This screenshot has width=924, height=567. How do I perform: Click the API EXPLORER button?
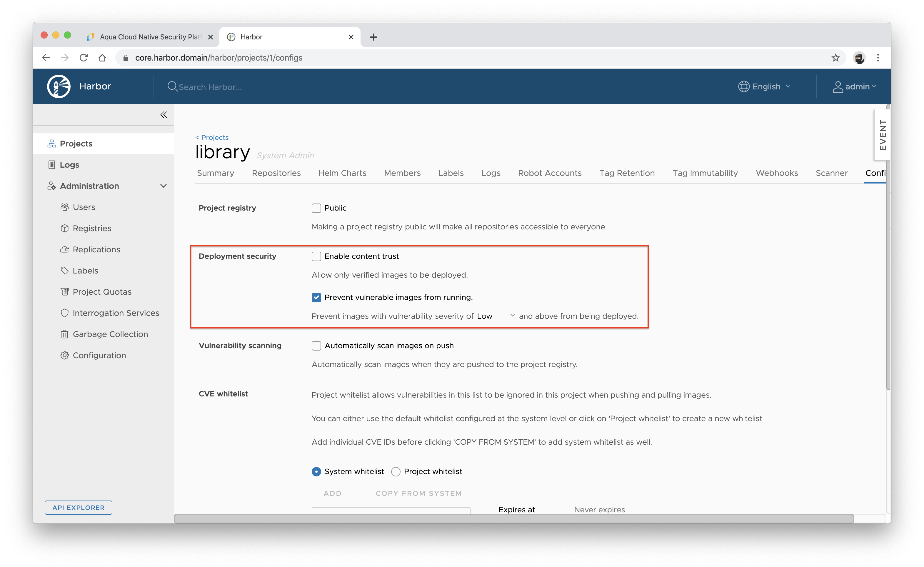79,508
